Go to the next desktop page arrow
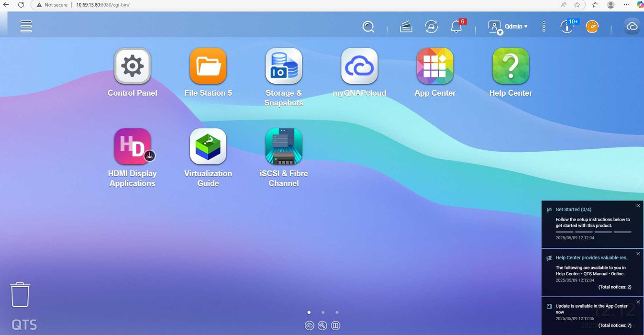Screen dimensions: 644x335 pyautogui.click(x=639, y=180)
